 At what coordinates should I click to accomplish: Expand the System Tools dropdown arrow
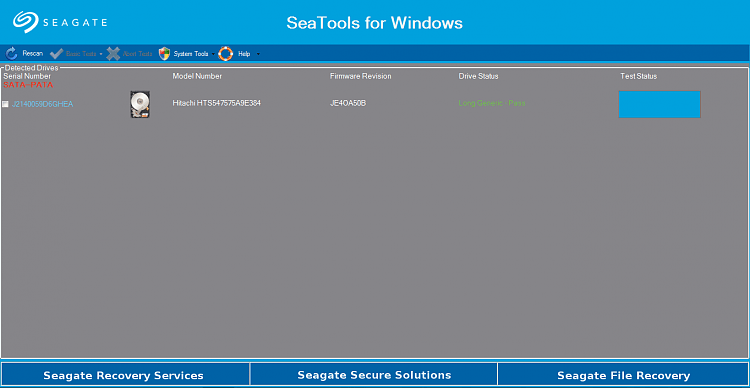pos(213,54)
